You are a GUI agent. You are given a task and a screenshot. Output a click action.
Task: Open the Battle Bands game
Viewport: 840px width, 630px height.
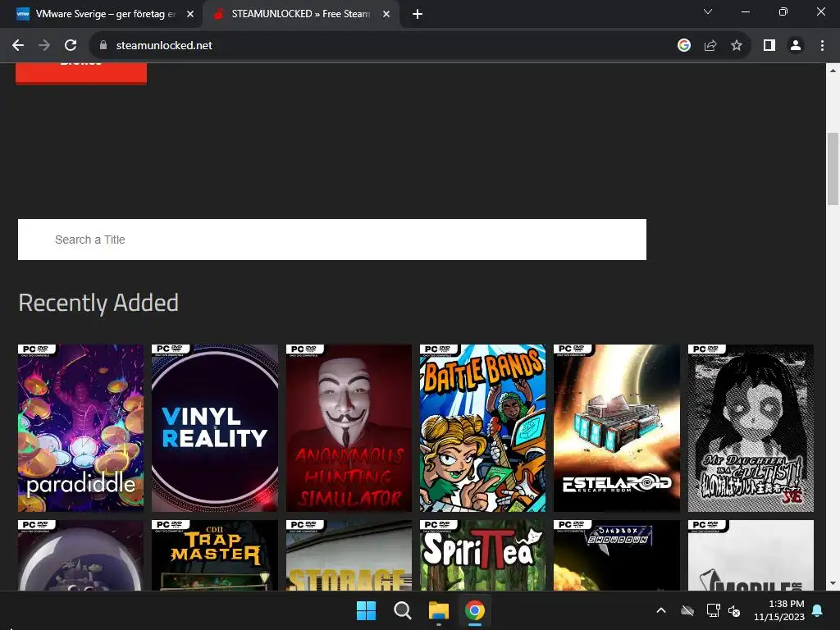coord(482,428)
